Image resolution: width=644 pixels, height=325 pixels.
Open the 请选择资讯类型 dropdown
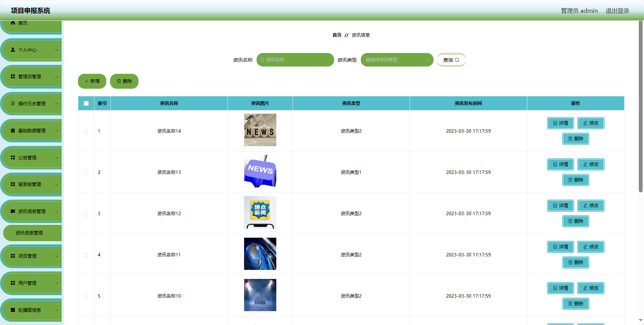coord(397,60)
